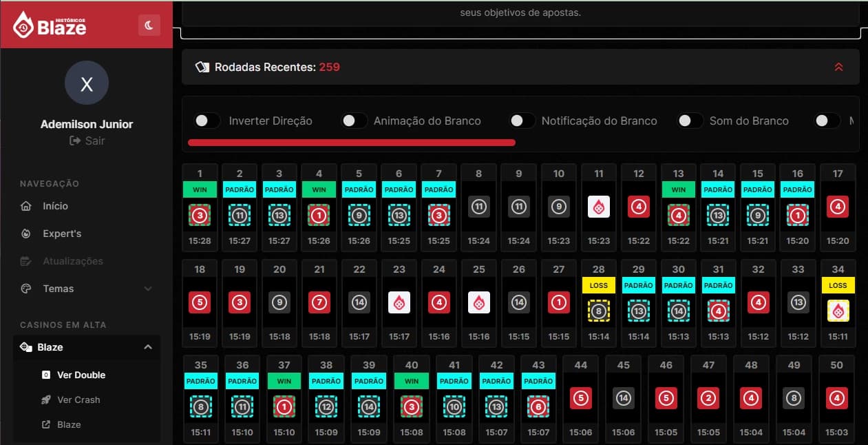Open Ver Crash page

pos(78,400)
